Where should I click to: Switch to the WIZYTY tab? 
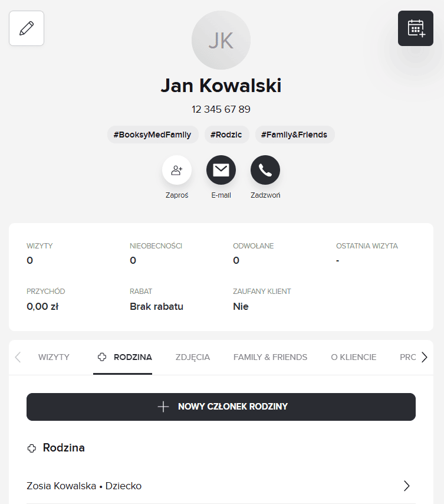coord(53,356)
